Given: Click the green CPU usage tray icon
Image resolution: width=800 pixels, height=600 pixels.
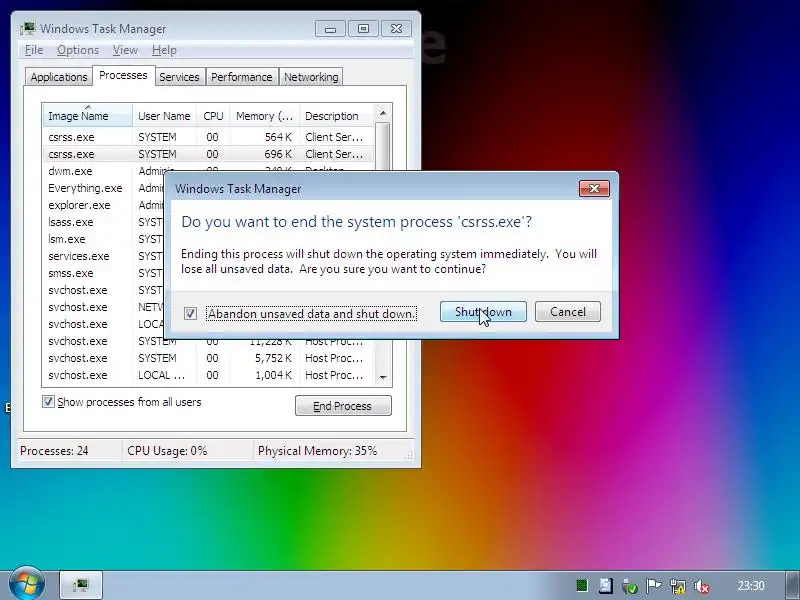Looking at the screenshot, I should coord(582,586).
